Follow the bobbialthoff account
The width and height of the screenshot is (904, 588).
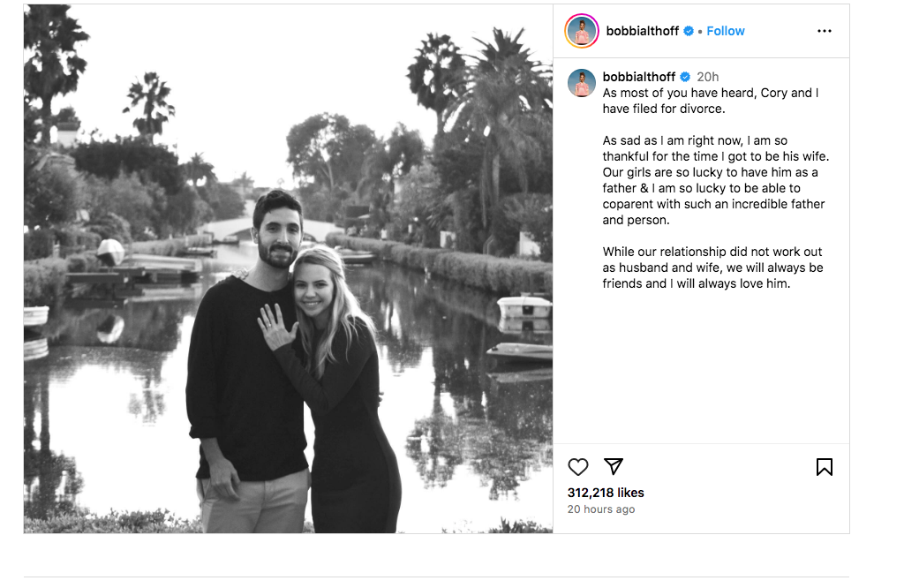[726, 31]
